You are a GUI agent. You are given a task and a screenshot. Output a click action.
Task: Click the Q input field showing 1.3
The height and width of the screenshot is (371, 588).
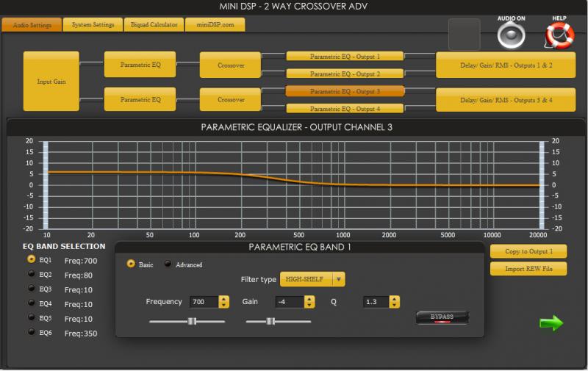pos(376,302)
